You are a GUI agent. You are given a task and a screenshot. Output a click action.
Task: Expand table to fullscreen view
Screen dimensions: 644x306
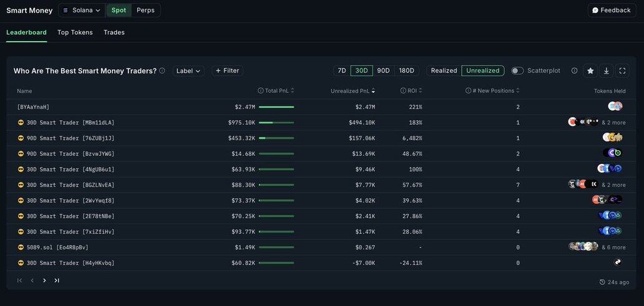pos(622,70)
